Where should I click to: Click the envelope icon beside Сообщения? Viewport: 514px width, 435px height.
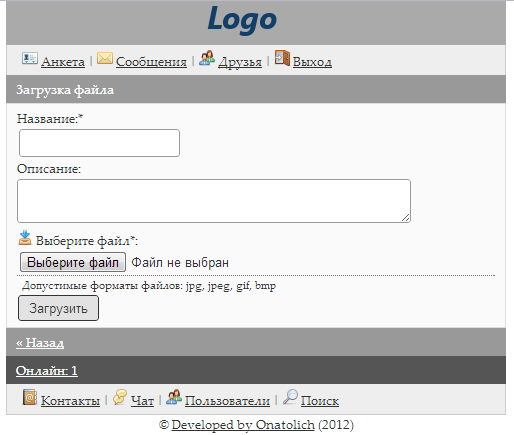click(x=105, y=58)
